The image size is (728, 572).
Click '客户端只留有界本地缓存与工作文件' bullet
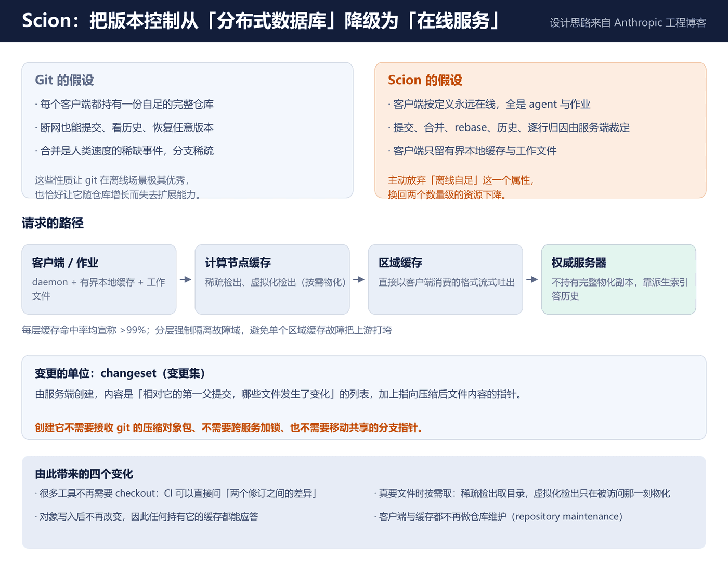[x=472, y=151]
